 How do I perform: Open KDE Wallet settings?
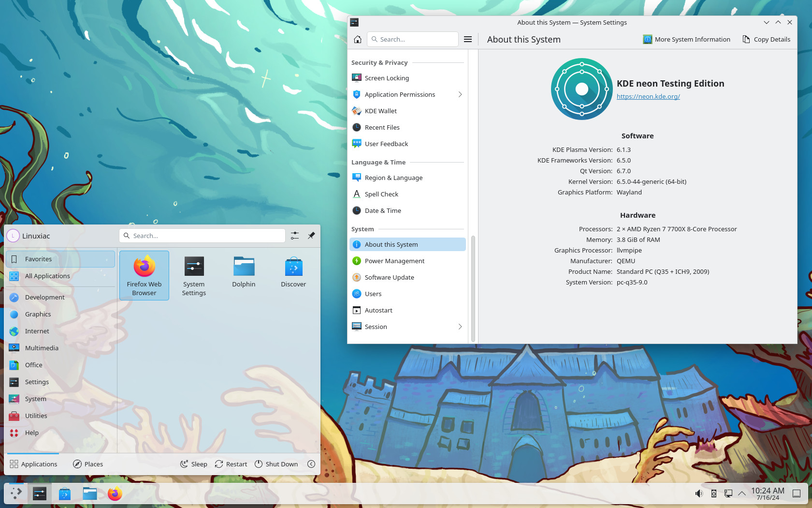[x=407, y=111]
